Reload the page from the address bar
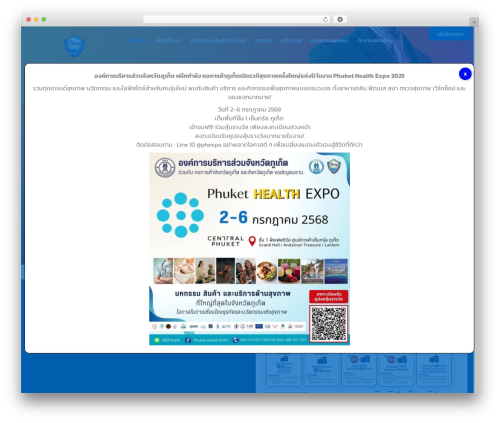 [325, 20]
